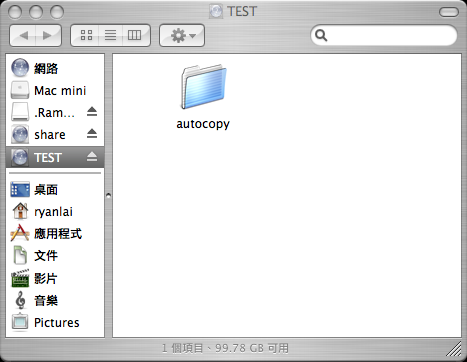Image resolution: width=467 pixels, height=362 pixels.
Task: Click the ryanlai home icon
Action: click(x=20, y=211)
